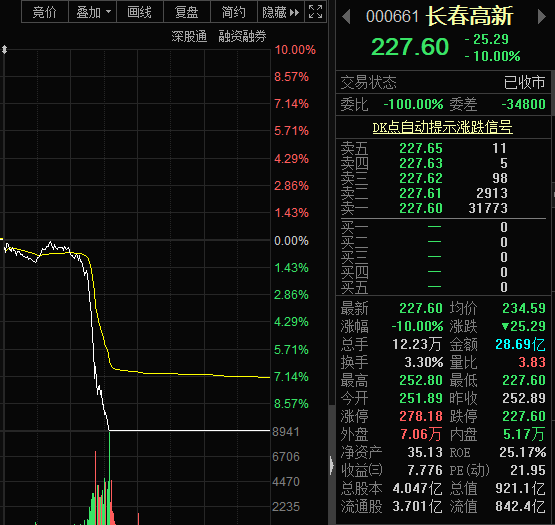The image size is (555, 525).
Task: Select the 卖四 price 227.63
Action: tap(421, 163)
